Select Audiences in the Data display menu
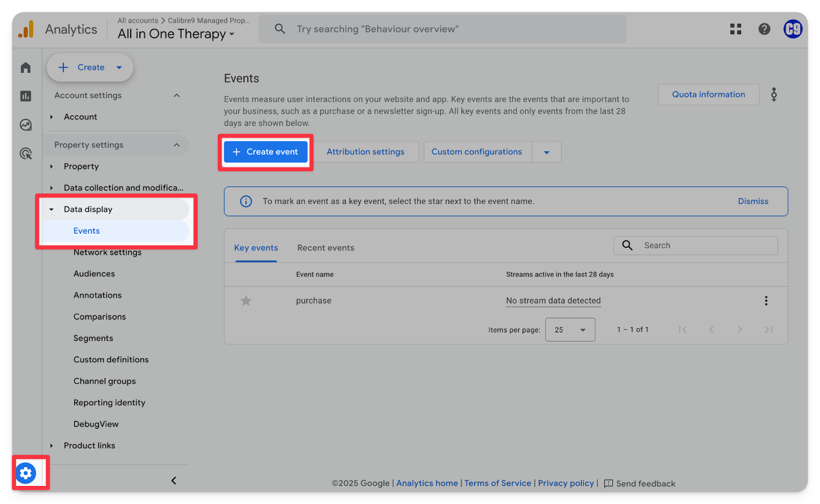The width and height of the screenshot is (820, 504). point(94,274)
